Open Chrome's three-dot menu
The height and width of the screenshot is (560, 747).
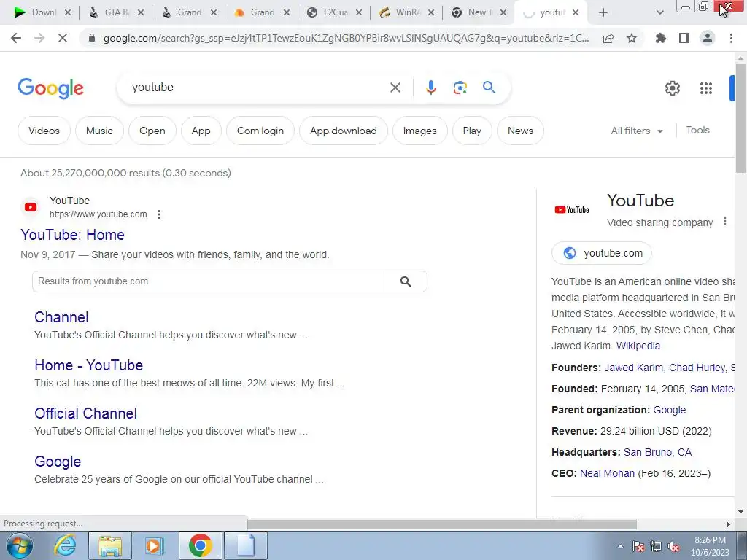(731, 38)
